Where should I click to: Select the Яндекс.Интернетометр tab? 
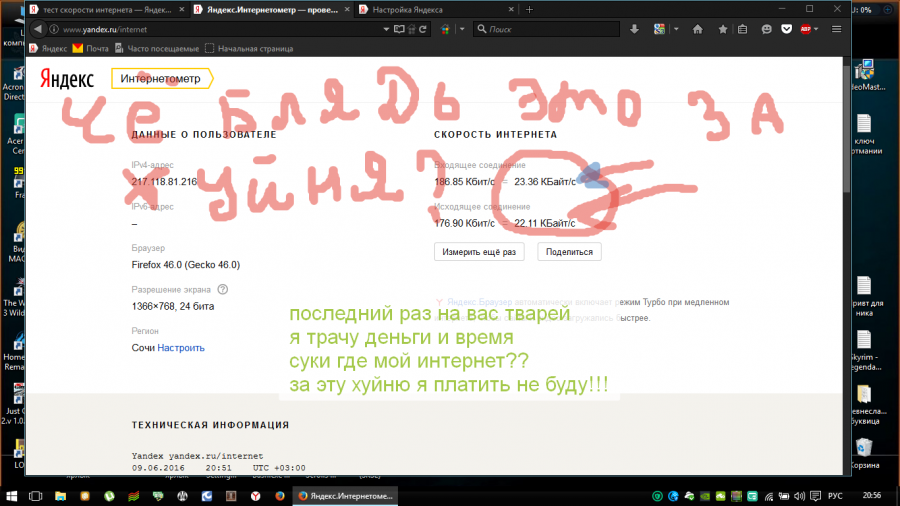(x=272, y=10)
